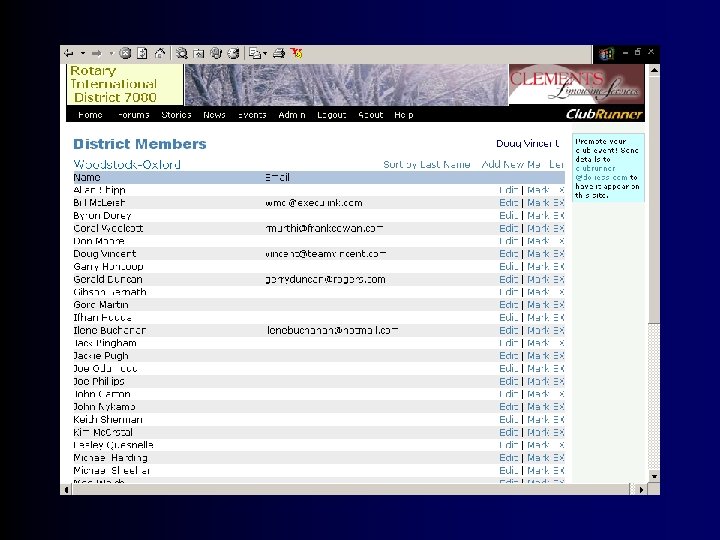
Task: Click the Clements Limousine Service banner ad
Action: [576, 84]
